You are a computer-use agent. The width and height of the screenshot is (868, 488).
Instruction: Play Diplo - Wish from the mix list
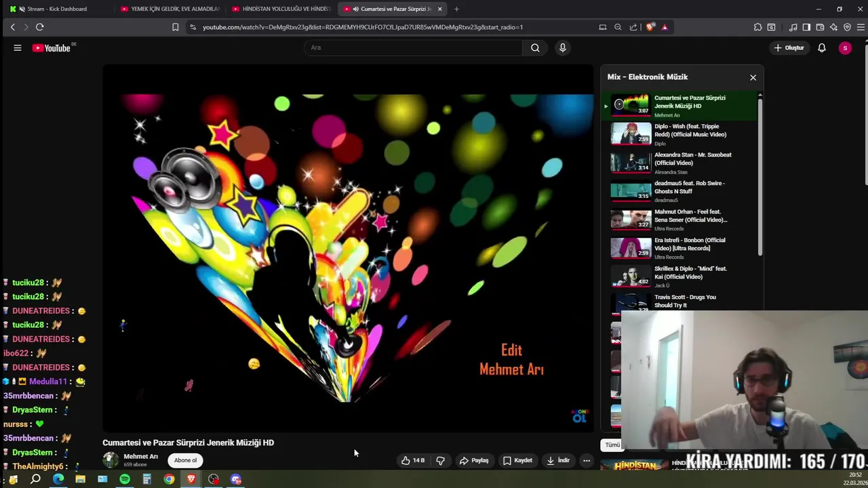click(679, 134)
